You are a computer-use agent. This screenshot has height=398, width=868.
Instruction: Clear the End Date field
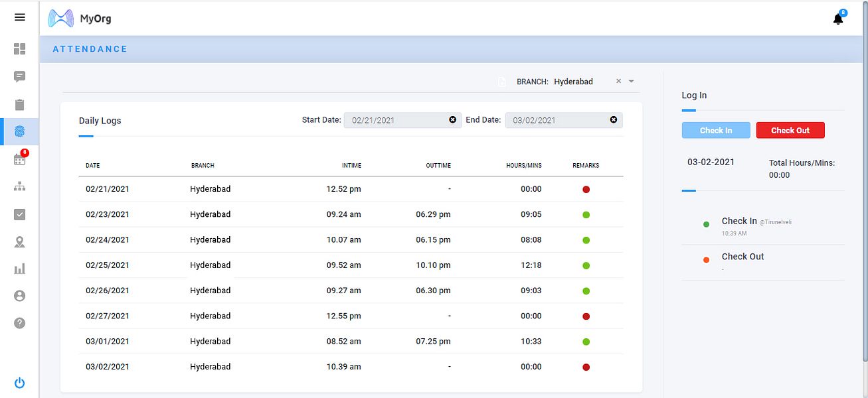(x=614, y=119)
